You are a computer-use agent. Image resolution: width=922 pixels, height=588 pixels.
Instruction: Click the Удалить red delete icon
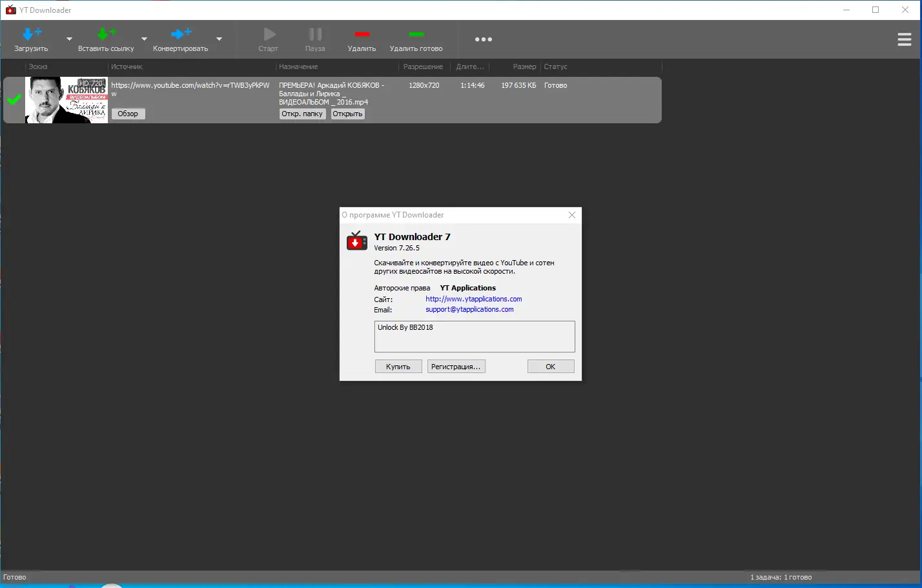pos(362,34)
